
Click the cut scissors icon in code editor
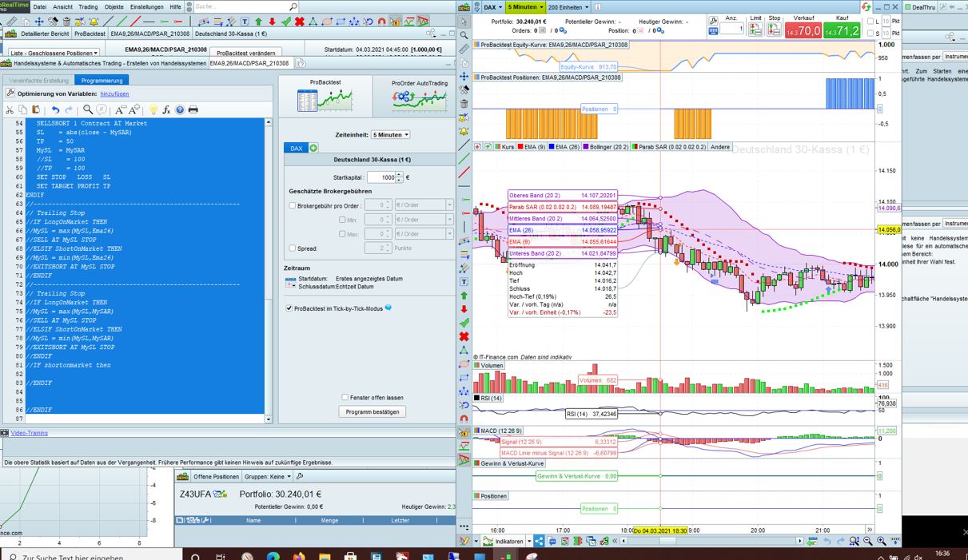10,109
